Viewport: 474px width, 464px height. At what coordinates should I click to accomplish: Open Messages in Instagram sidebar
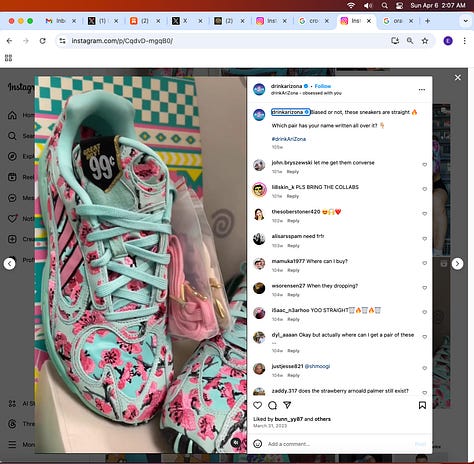12,198
